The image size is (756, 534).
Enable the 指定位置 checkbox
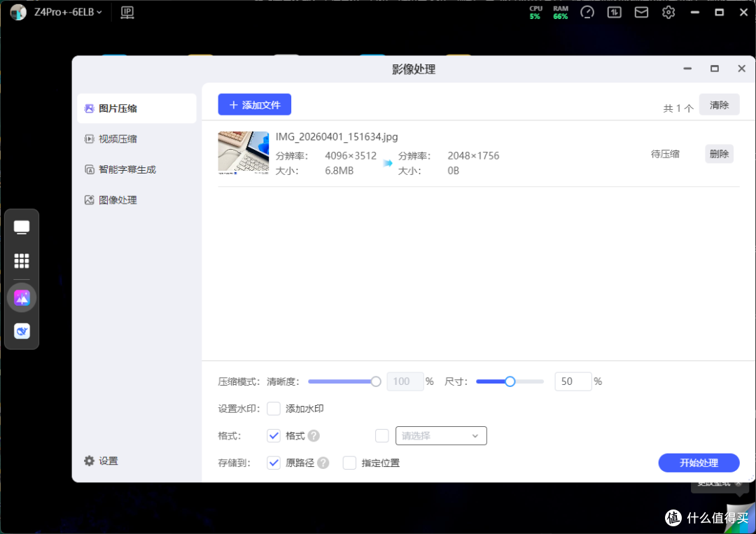[x=349, y=463]
